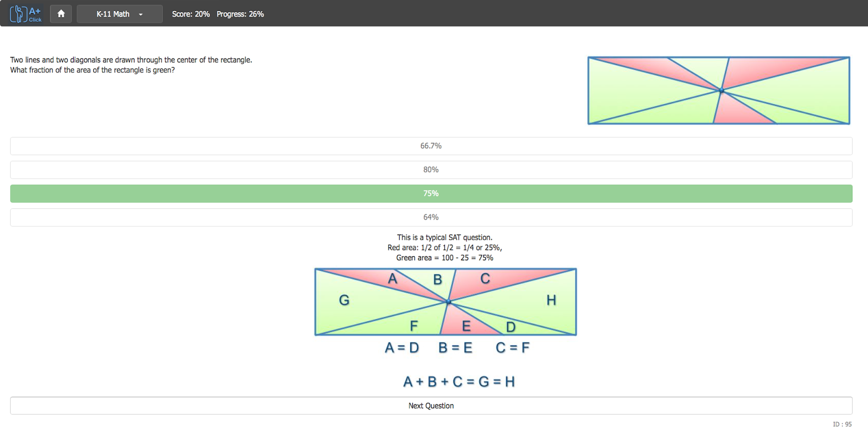Image resolution: width=868 pixels, height=434 pixels.
Task: Click red region C in solution diagram
Action: tap(485, 279)
